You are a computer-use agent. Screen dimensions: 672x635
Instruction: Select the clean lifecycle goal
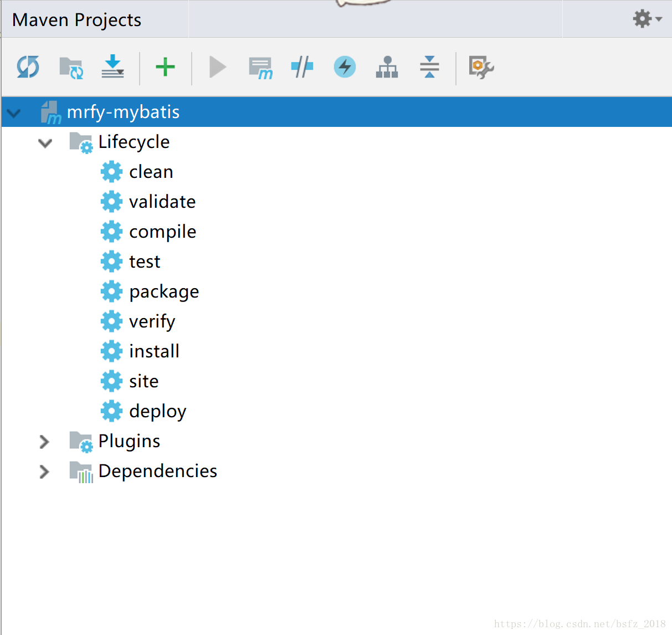click(151, 172)
